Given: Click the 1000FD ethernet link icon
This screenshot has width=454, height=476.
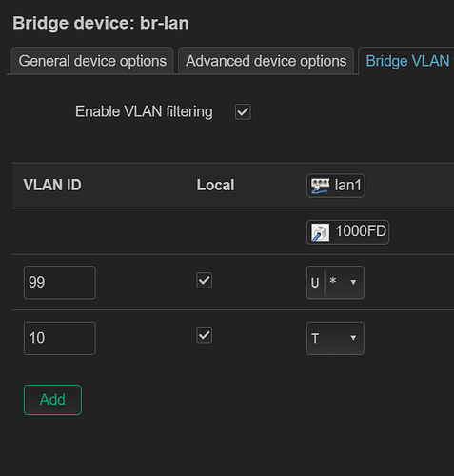Looking at the screenshot, I should pyautogui.click(x=320, y=232).
